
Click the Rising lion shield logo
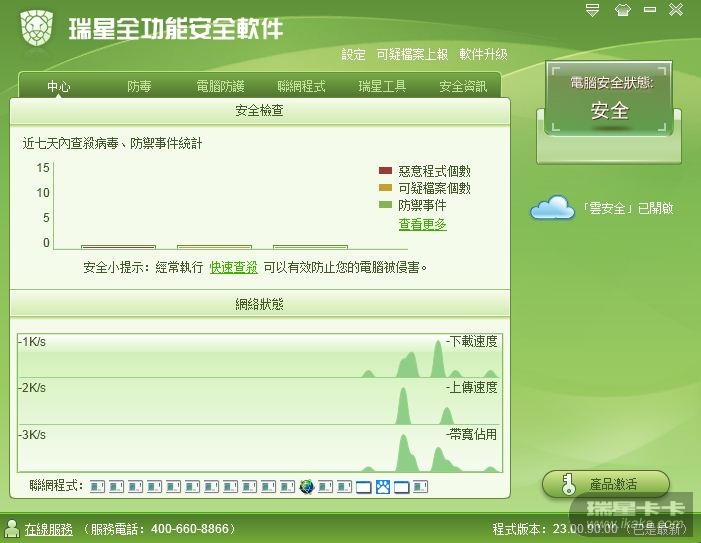[37, 28]
